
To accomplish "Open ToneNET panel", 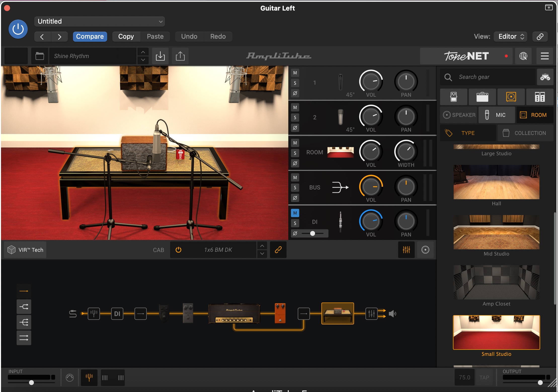I will coord(466,56).
